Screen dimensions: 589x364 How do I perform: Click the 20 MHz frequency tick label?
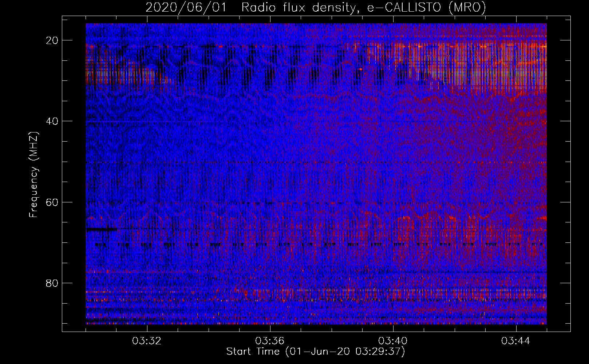(52, 40)
